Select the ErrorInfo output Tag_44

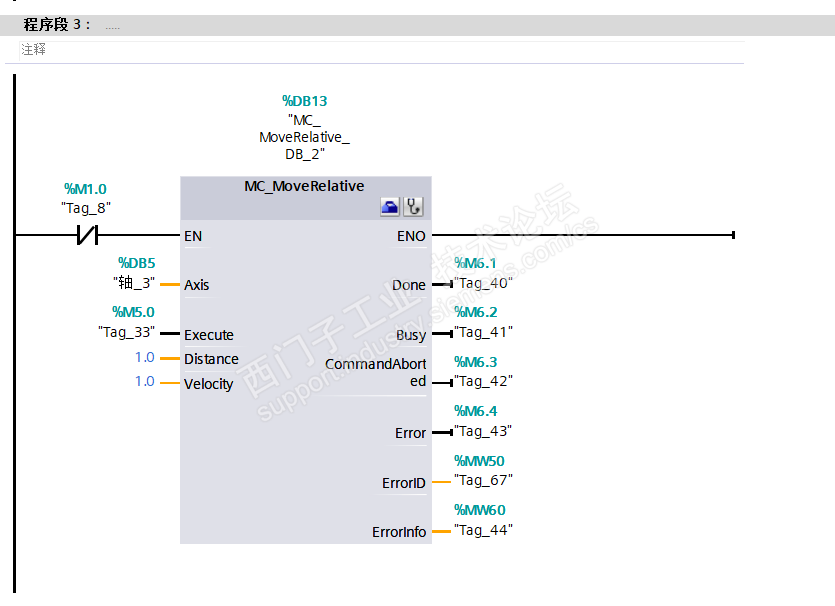point(483,530)
